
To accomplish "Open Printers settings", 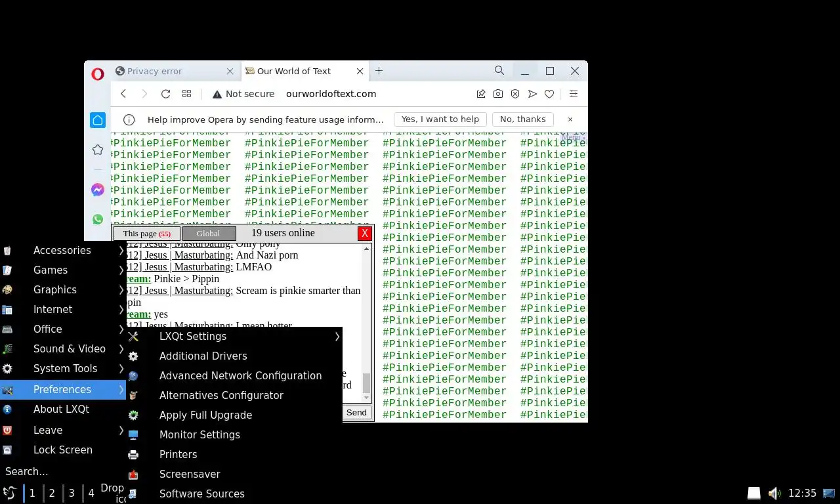I will pos(234,455).
